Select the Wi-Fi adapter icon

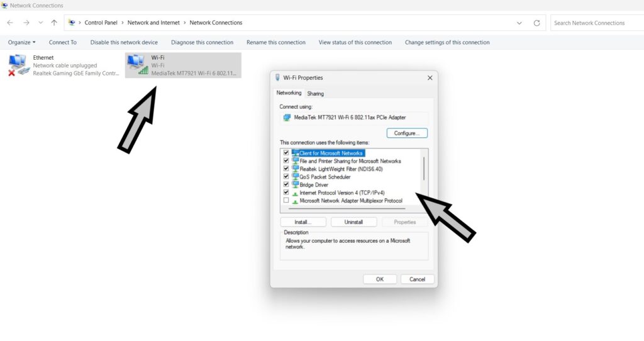(138, 65)
